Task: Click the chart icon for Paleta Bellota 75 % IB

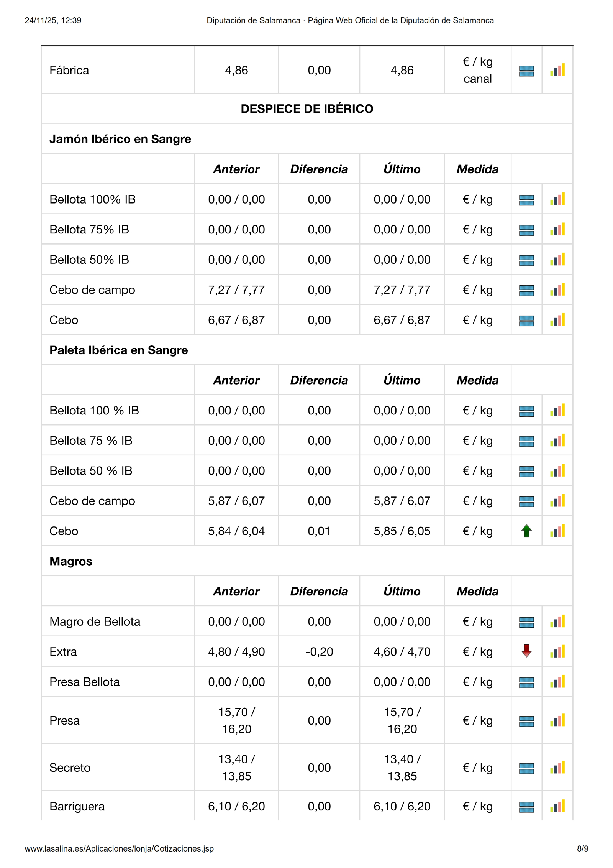Action: tap(557, 441)
